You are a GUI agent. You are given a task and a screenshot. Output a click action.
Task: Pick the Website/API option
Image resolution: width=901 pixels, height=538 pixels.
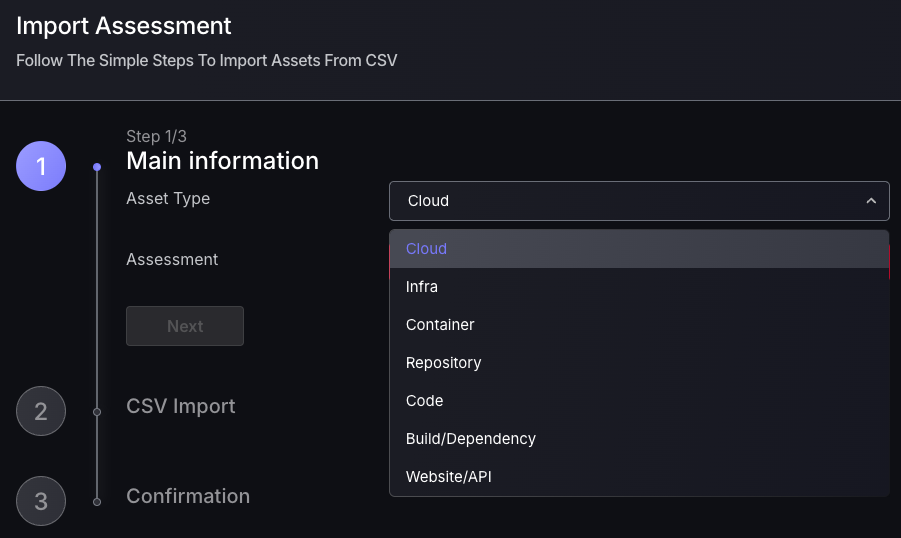tap(448, 477)
